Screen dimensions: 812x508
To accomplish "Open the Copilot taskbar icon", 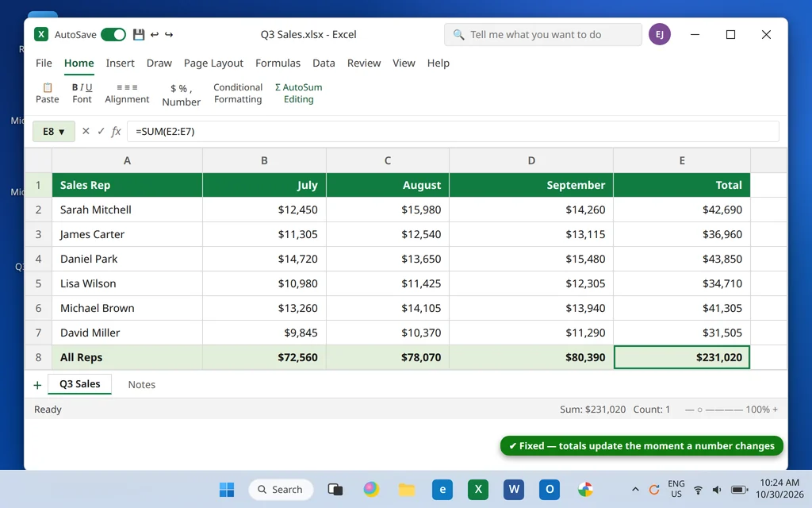I will coord(371,489).
